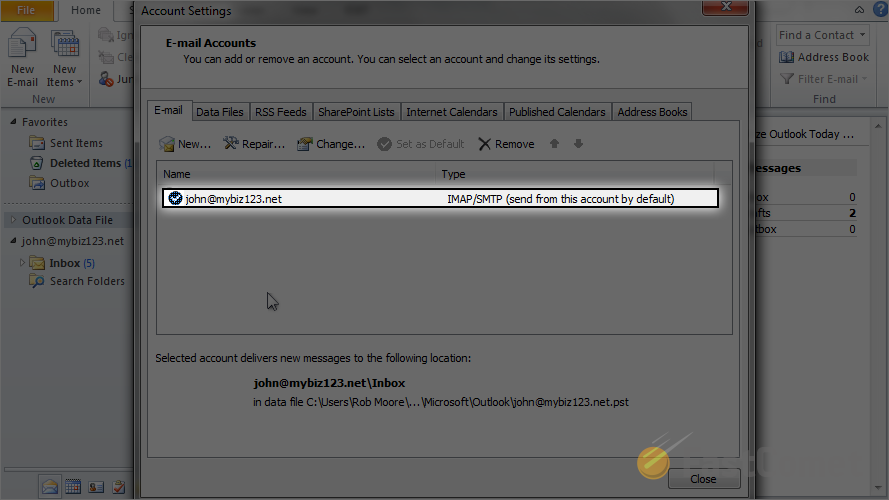Open SharePoint Lists tab
The image size is (889, 500).
tap(356, 112)
